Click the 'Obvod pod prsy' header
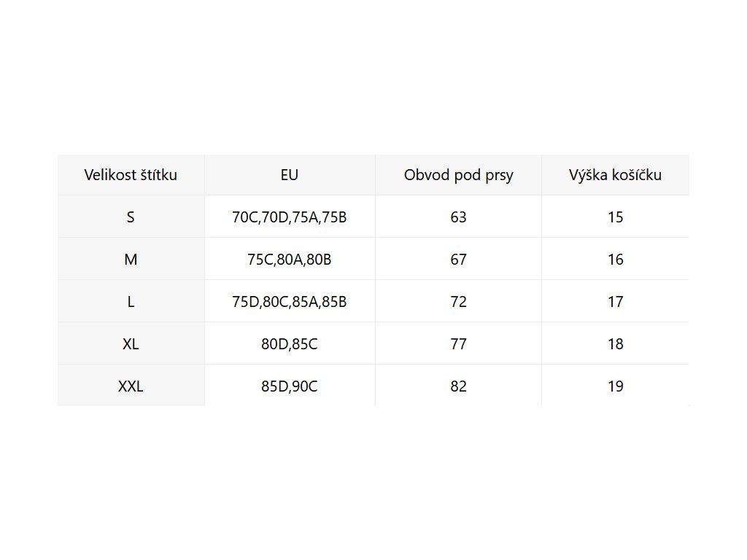Screen dimensions: 747x560 (x=458, y=175)
